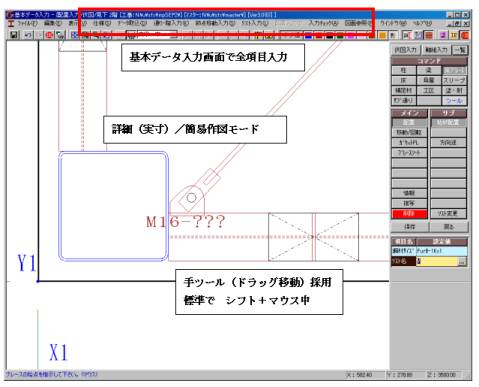Select the 梁 beam command button
This screenshot has height=387, width=479.
429,70
